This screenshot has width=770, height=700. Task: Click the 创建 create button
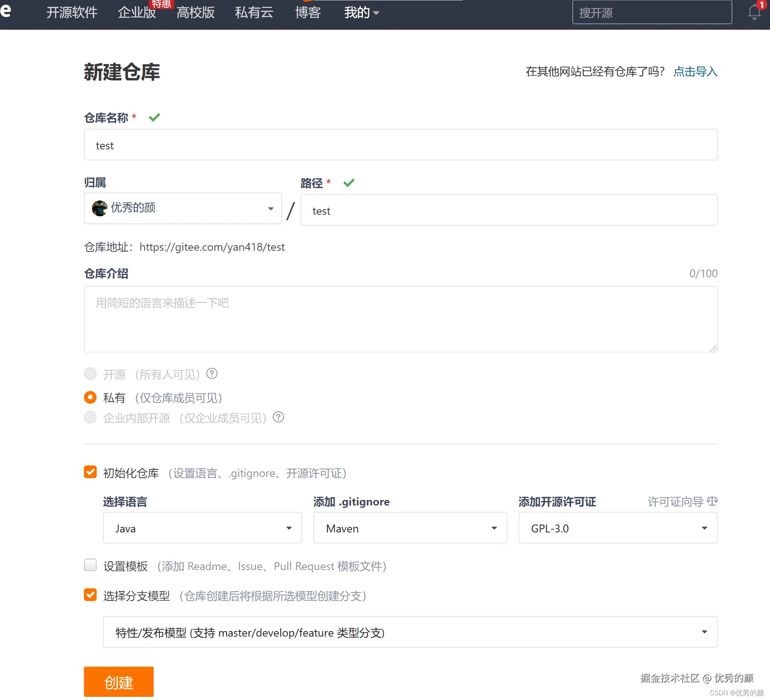point(118,682)
